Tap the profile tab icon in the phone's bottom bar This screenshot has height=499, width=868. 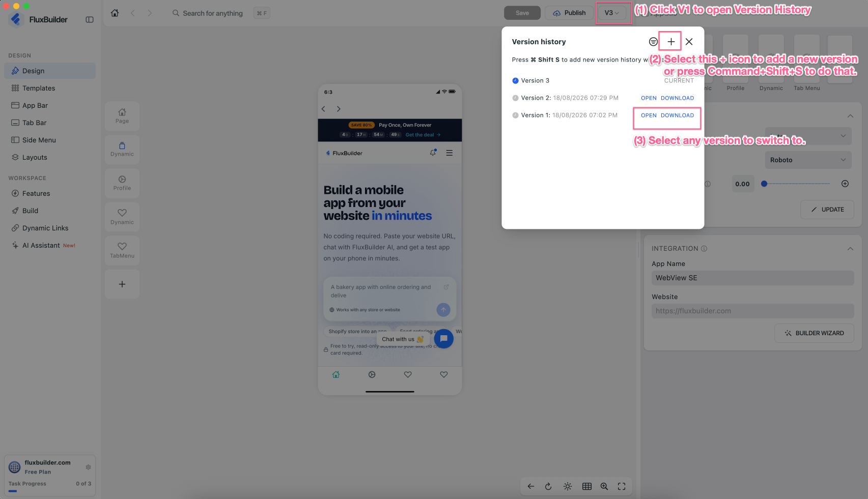pos(372,374)
